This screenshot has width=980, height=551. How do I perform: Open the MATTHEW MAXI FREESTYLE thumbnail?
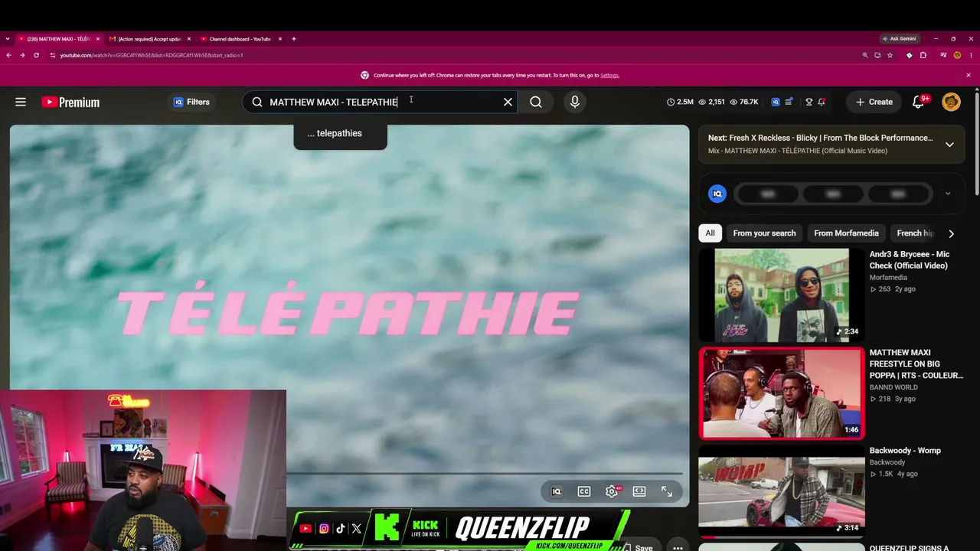[782, 393]
